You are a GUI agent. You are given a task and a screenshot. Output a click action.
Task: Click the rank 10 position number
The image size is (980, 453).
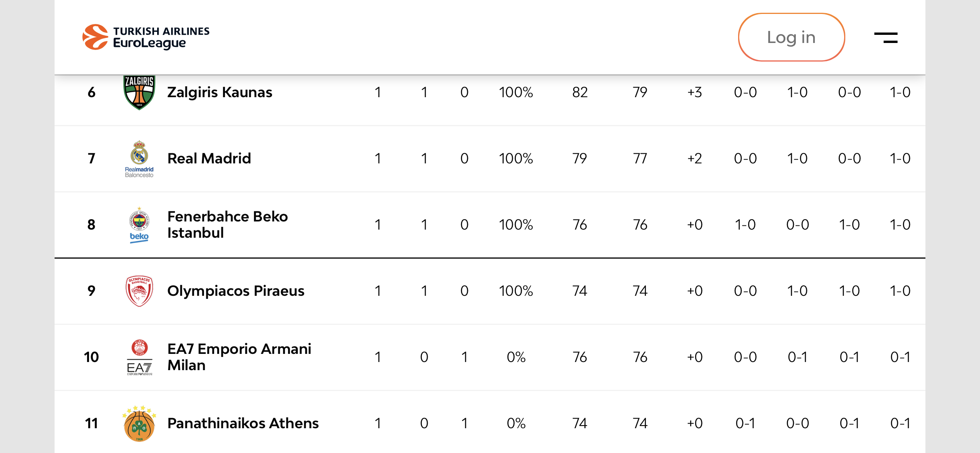(x=91, y=357)
